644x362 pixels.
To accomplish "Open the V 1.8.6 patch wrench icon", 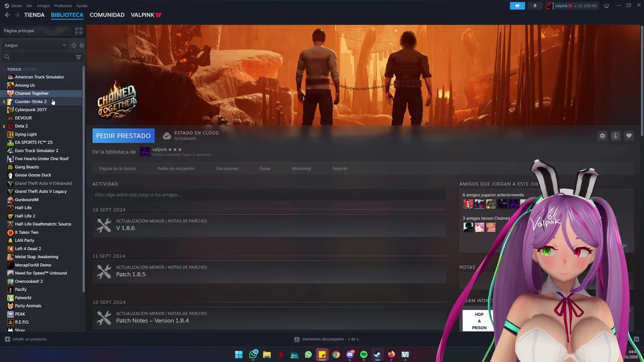I will coord(104,225).
